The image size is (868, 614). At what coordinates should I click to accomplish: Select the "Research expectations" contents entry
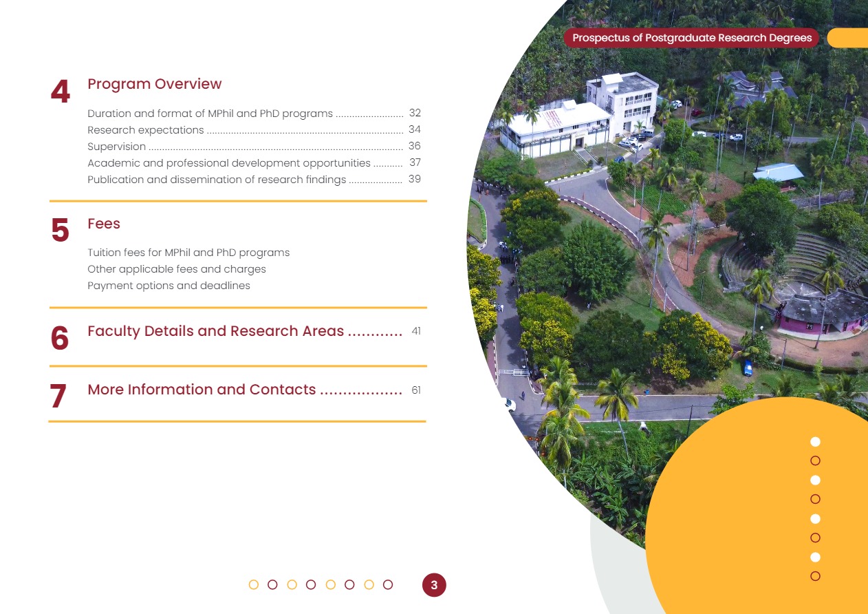tap(146, 130)
